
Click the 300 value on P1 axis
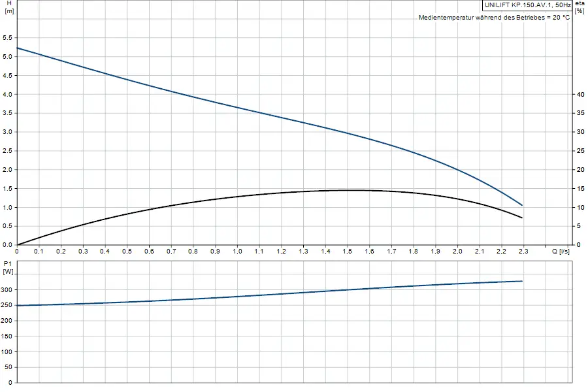click(7, 289)
